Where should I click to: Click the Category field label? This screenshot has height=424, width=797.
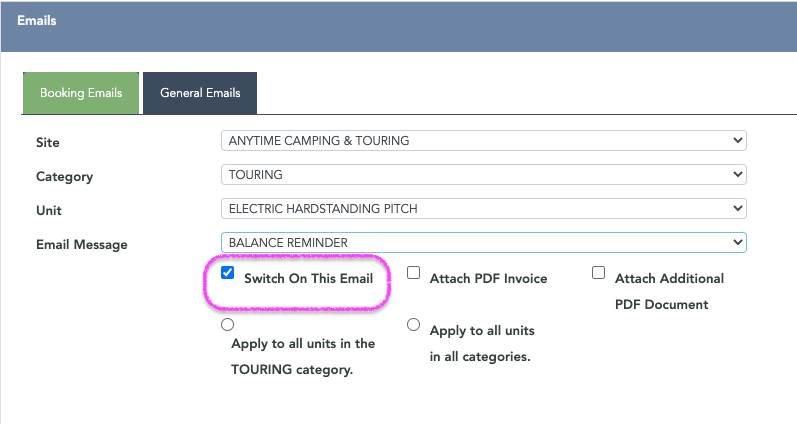[65, 177]
